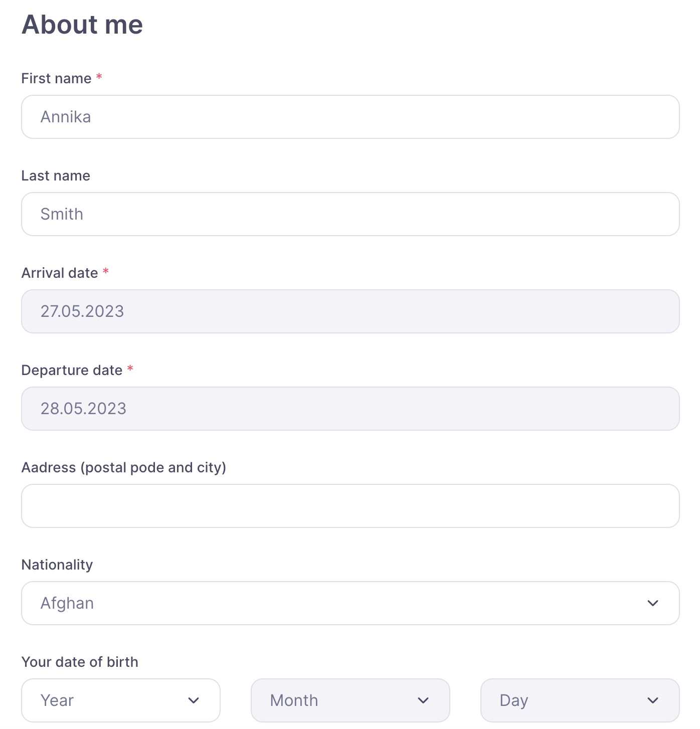The height and width of the screenshot is (729, 700).
Task: Click the First name input field
Action: [350, 117]
